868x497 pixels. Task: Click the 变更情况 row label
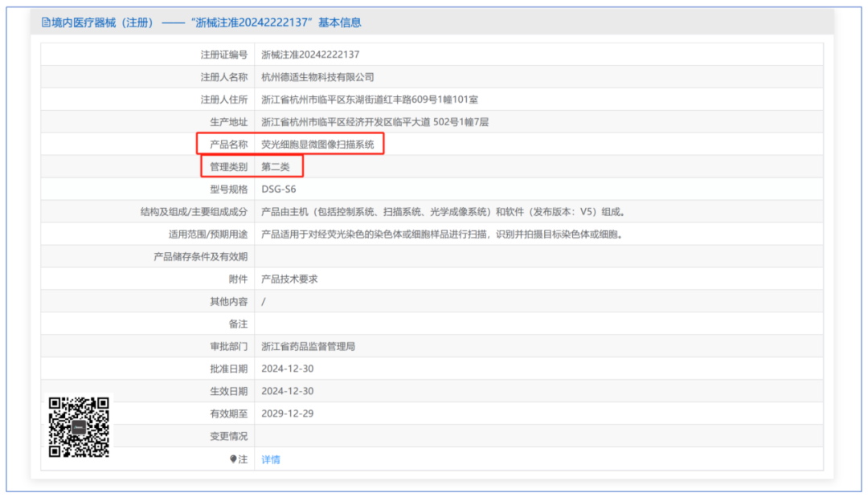[228, 437]
